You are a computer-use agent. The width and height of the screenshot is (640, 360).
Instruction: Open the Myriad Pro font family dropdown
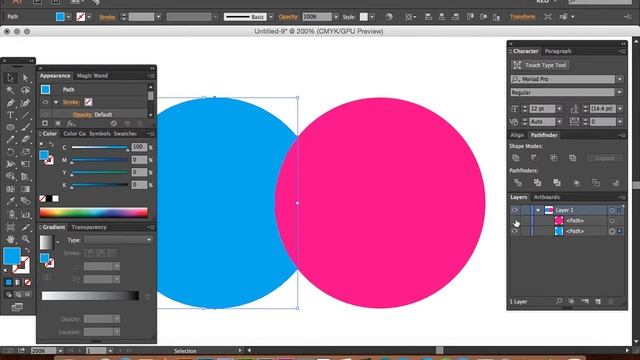point(620,79)
